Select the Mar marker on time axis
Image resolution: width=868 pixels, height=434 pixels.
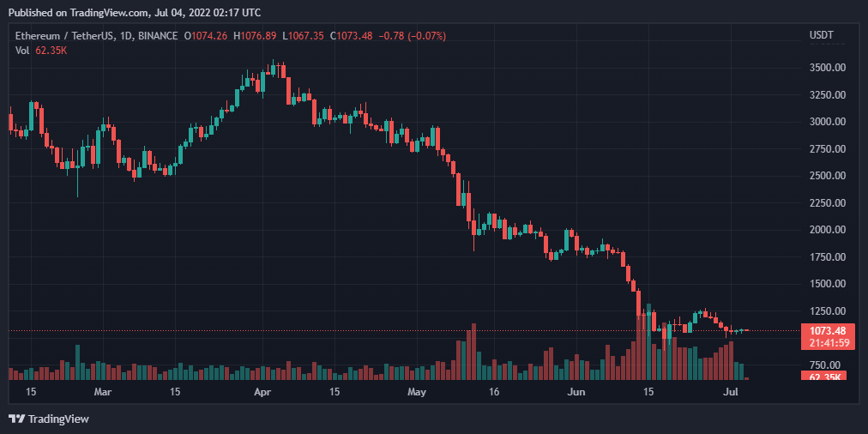[103, 392]
